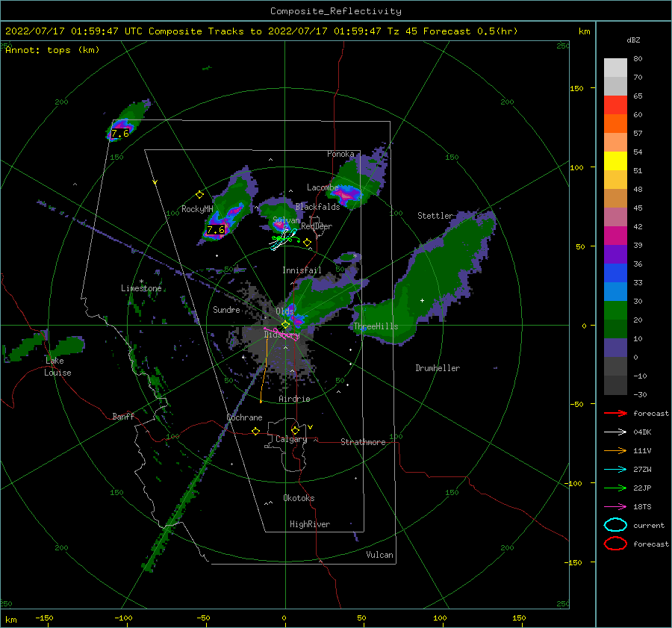Click the HighRiver town label
The height and width of the screenshot is (628, 672).
310,524
